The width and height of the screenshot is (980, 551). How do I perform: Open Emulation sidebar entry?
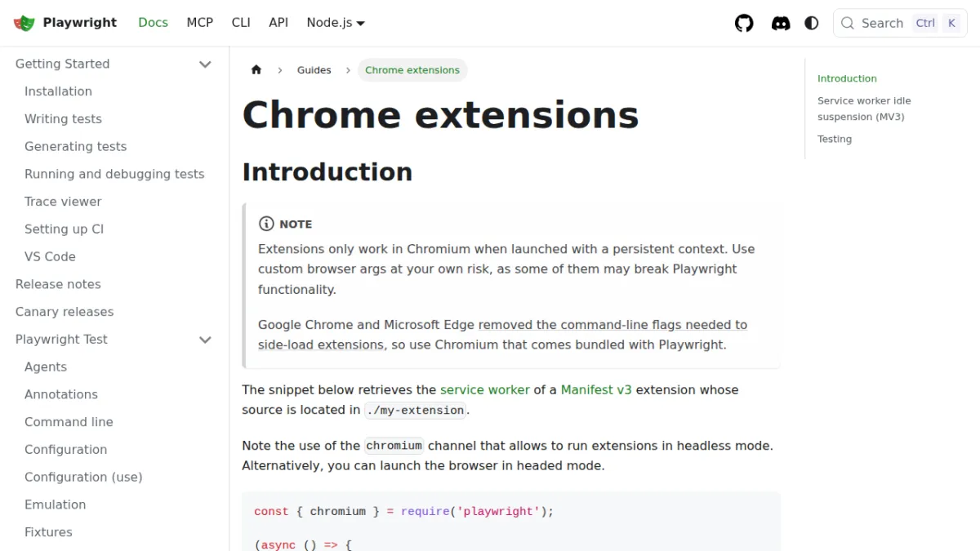(55, 504)
